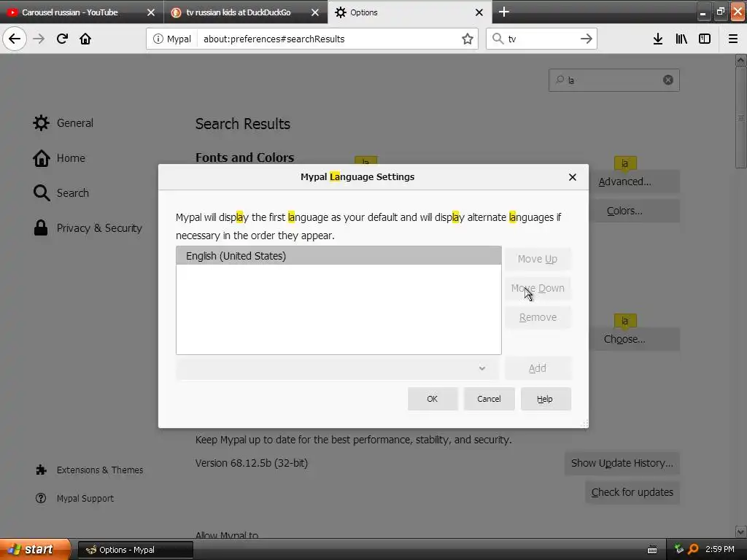Open the library icon

[x=681, y=39]
